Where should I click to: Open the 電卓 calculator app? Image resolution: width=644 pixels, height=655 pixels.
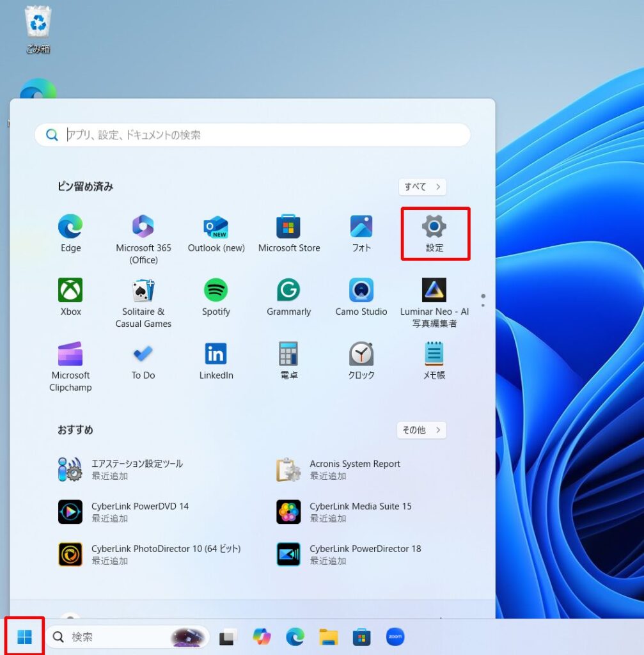[x=288, y=361]
